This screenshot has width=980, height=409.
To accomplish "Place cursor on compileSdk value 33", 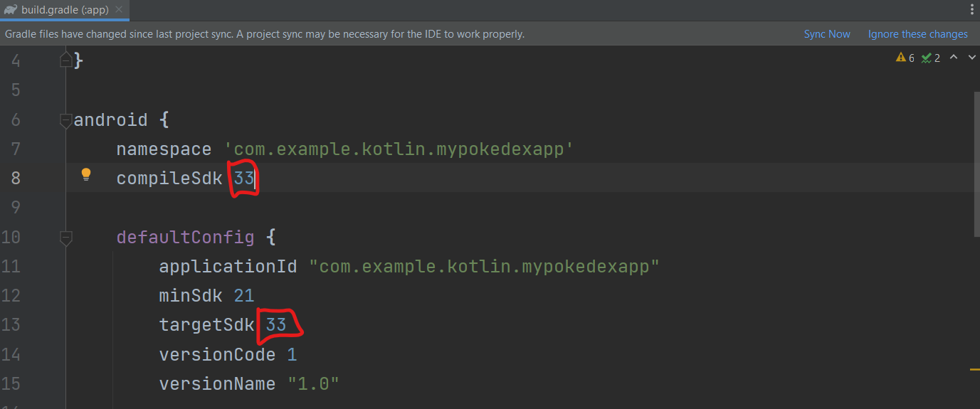I will pos(243,179).
